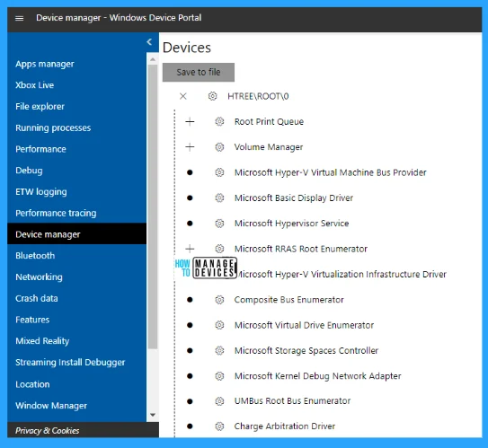Image resolution: width=488 pixels, height=448 pixels.
Task: Open Running processes page
Action: pos(53,127)
